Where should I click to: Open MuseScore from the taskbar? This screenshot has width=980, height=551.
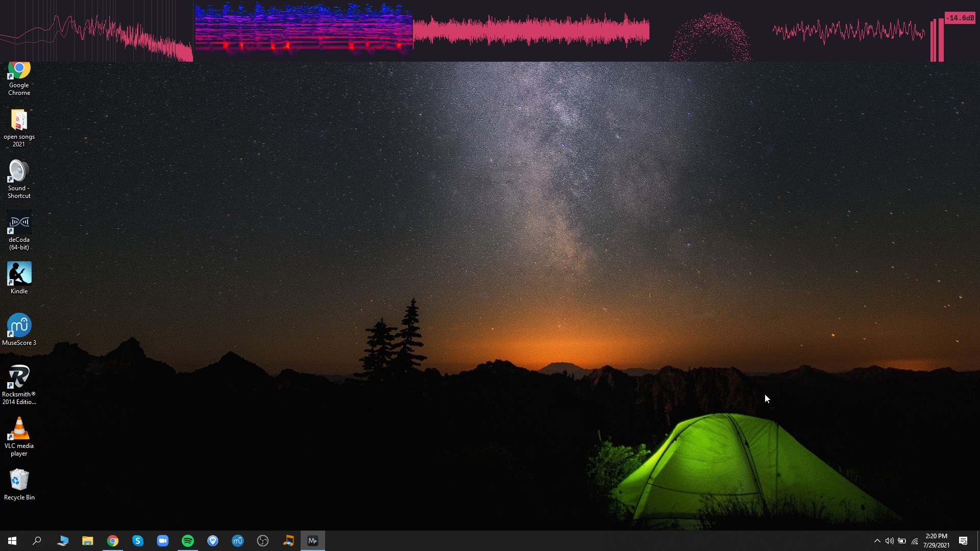[237, 541]
